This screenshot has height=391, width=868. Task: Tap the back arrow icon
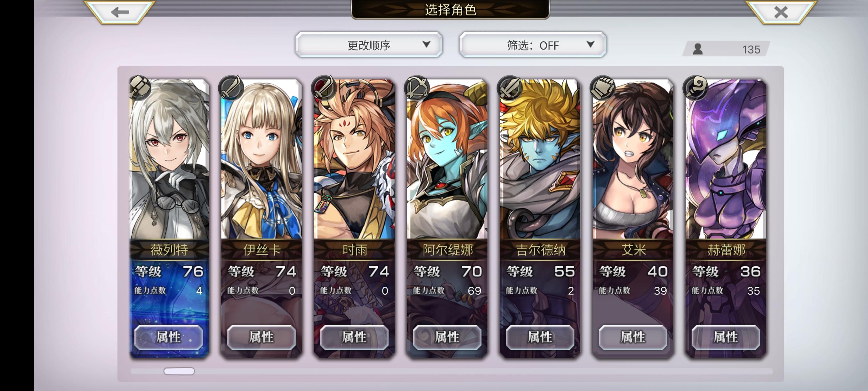120,12
